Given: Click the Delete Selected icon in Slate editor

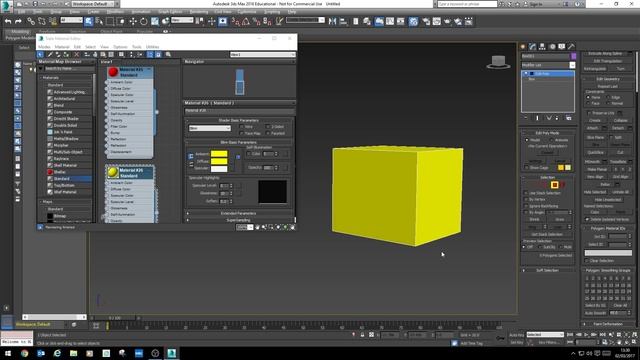Looking at the screenshot, I should pos(77,54).
